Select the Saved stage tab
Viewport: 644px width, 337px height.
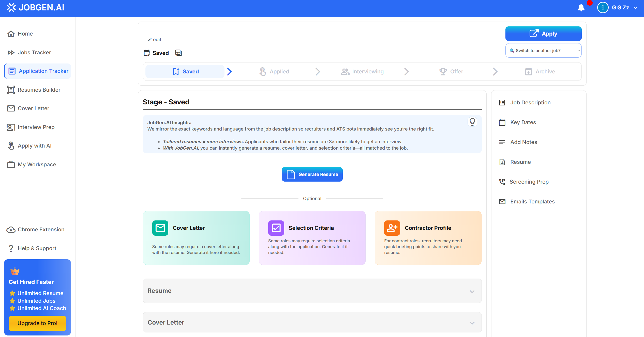185,72
